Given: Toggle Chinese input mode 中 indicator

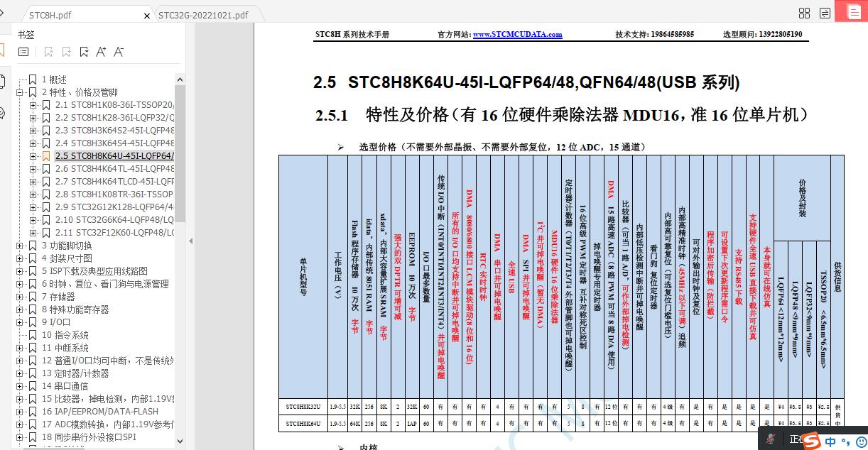Looking at the screenshot, I should pos(830,441).
